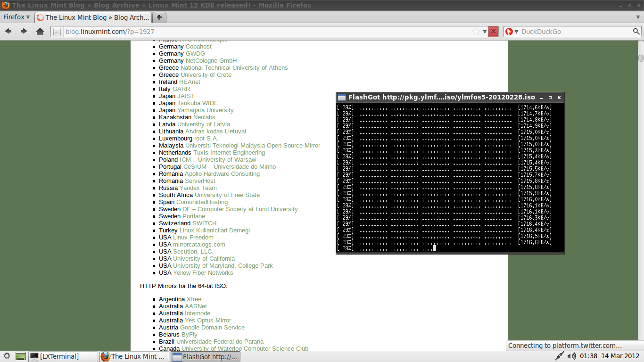Open Apollo Hardware Consulting mirror link
Viewport: 644px width, 362px height.
(222, 173)
